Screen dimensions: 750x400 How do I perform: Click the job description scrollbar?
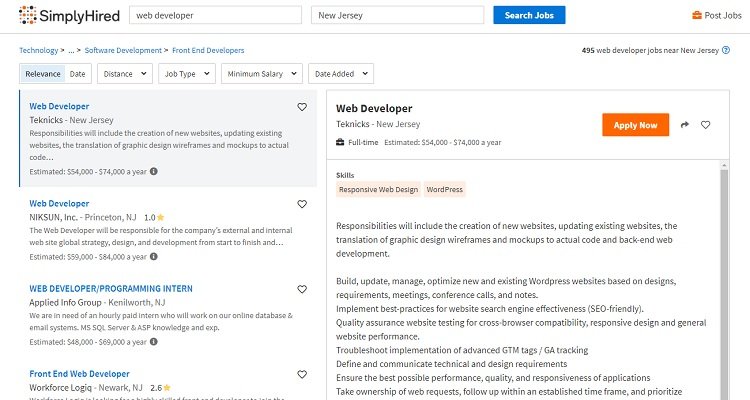(x=724, y=285)
